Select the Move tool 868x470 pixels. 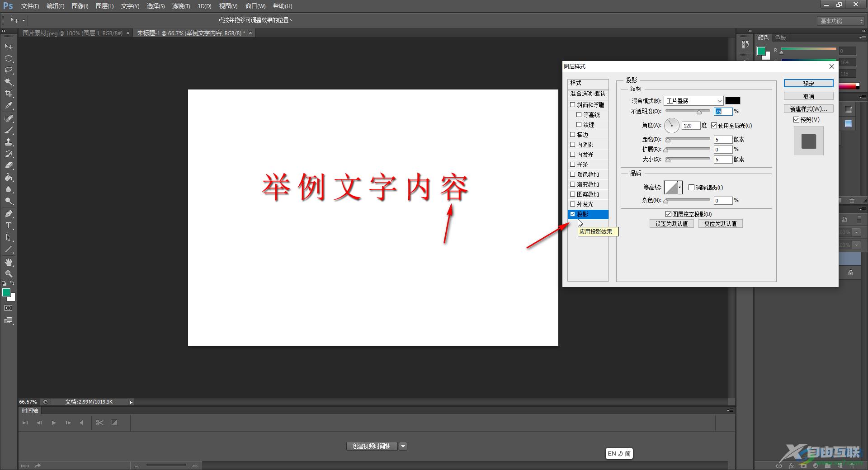[9, 47]
